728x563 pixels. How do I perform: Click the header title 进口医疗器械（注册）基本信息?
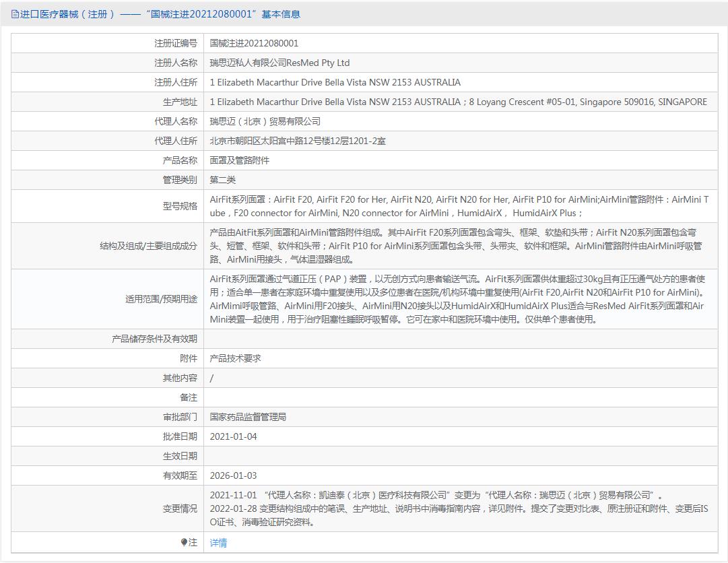point(160,14)
